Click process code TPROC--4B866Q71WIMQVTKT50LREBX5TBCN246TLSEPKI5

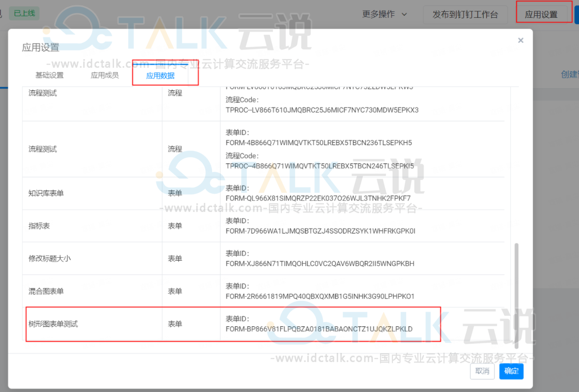click(x=320, y=166)
